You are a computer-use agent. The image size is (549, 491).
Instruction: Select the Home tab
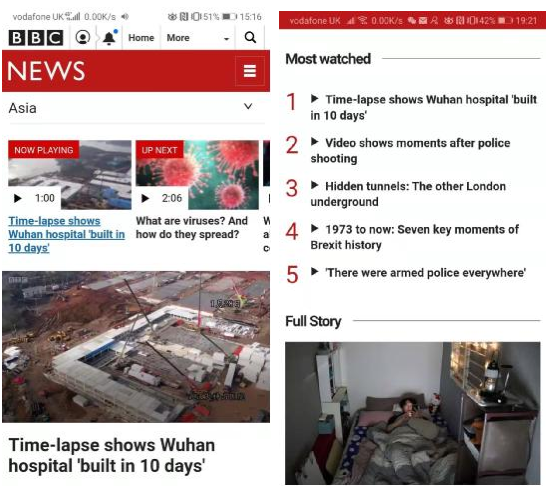coord(141,37)
